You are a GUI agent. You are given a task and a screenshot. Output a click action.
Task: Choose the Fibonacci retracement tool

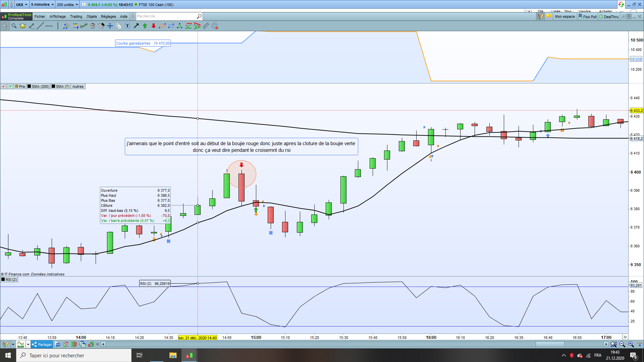pos(75,26)
